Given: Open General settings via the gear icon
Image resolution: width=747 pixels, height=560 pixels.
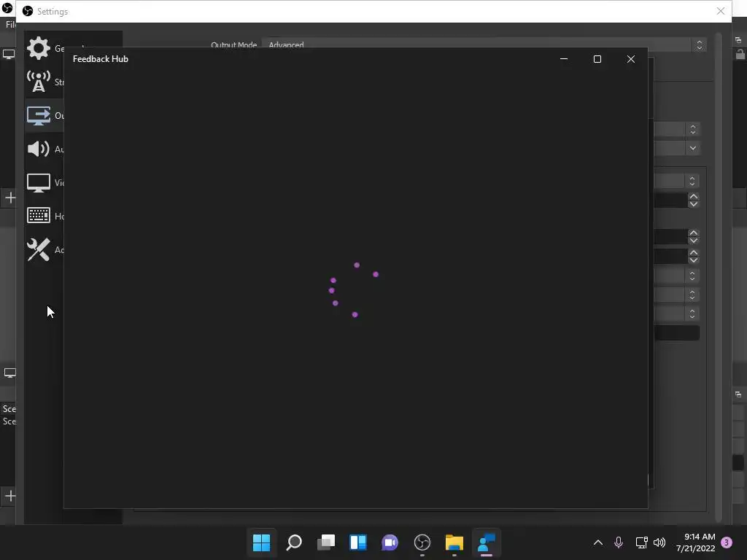Looking at the screenshot, I should click(x=38, y=48).
